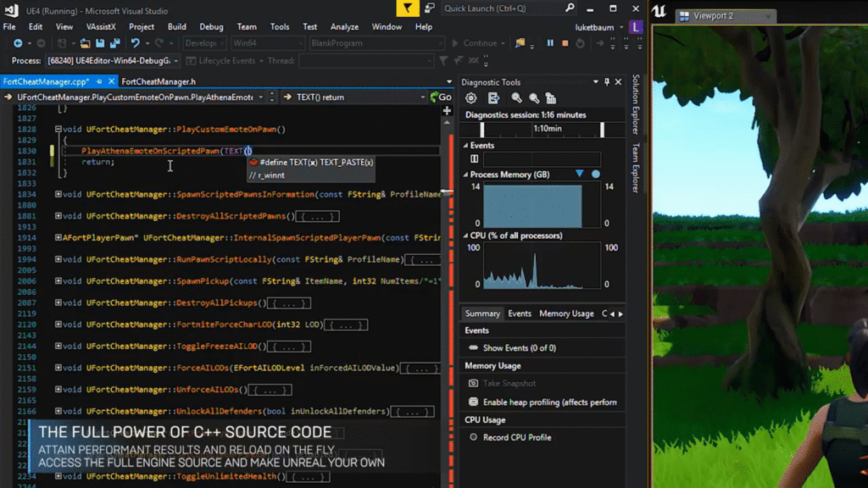Click the Open File folder icon
868x488 pixels.
pos(85,43)
